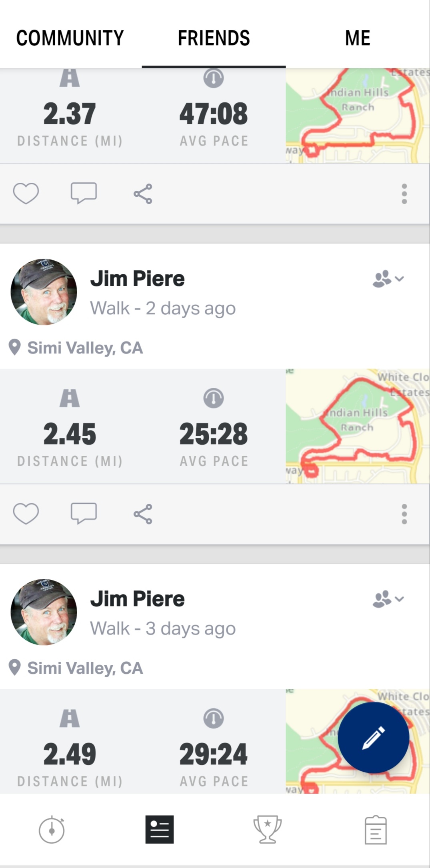Open more options for 2.37 mile walk
Viewport: 430px width, 868px height.
pos(404,194)
